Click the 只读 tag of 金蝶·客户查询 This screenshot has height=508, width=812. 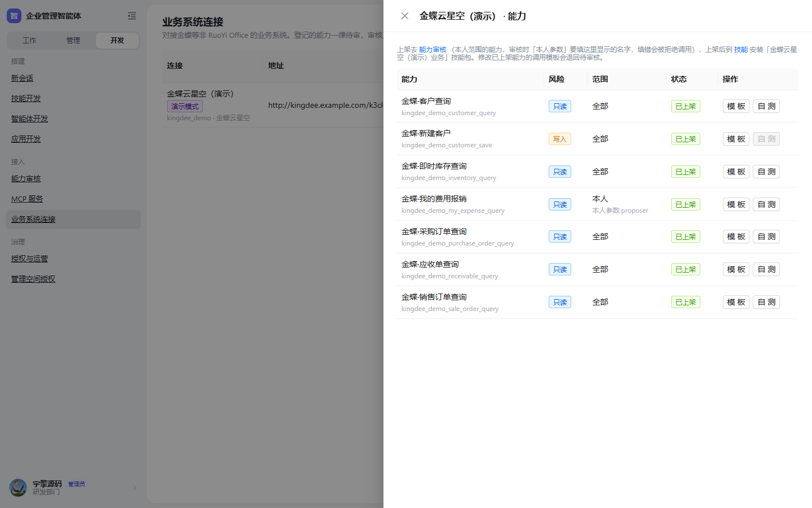[560, 106]
